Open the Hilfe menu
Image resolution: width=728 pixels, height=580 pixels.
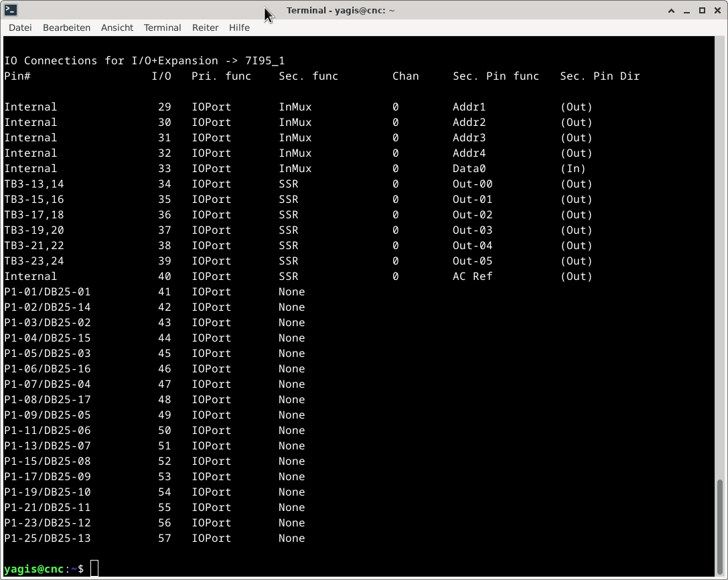coord(239,28)
